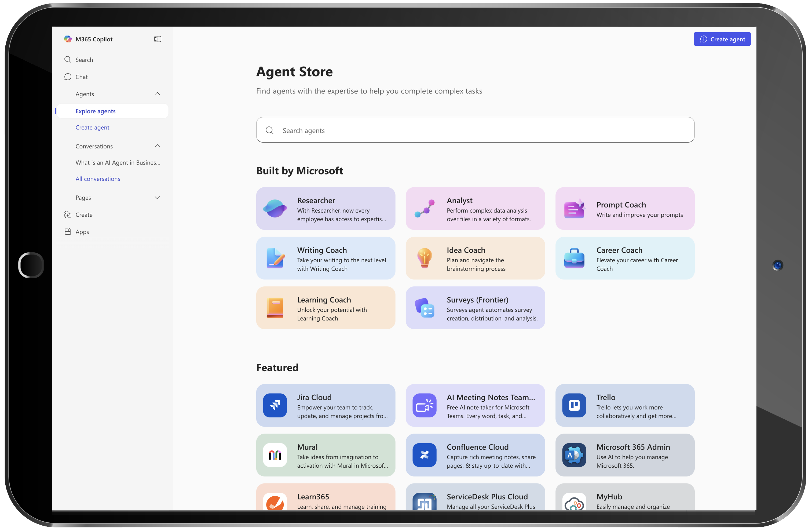Click the Apps grid icon in the sidebar
This screenshot has width=812, height=531.
[x=68, y=231]
